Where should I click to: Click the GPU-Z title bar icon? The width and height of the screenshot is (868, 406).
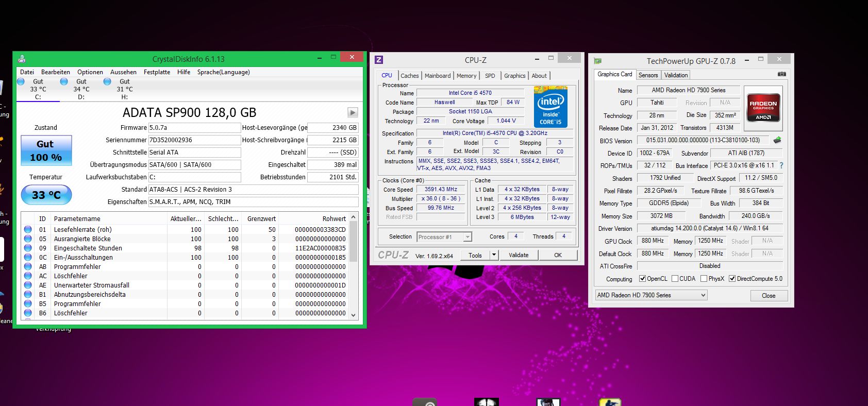coord(597,61)
